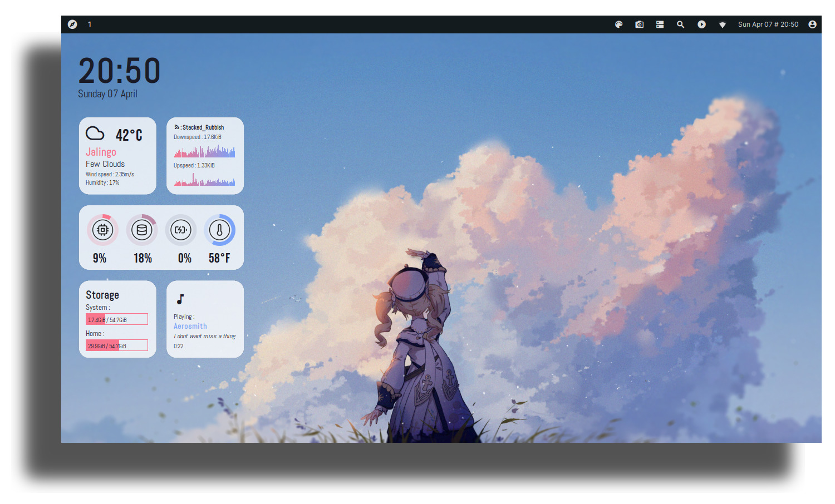Open the Wi-Fi network indicator
The image size is (835, 504).
pos(722,25)
